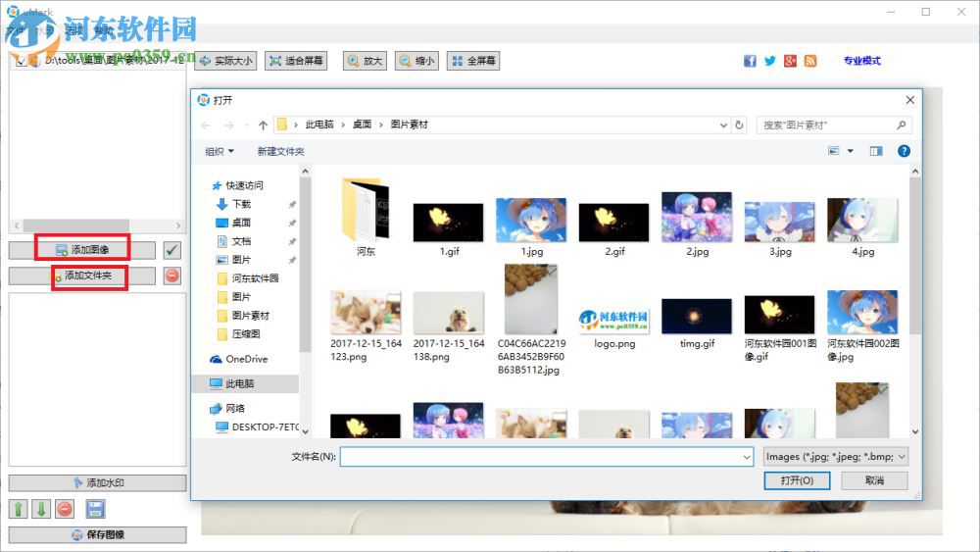Screen dimensions: 980x552
Task: Delete watermark with red minus icon below 添加水印
Action: coord(65,509)
